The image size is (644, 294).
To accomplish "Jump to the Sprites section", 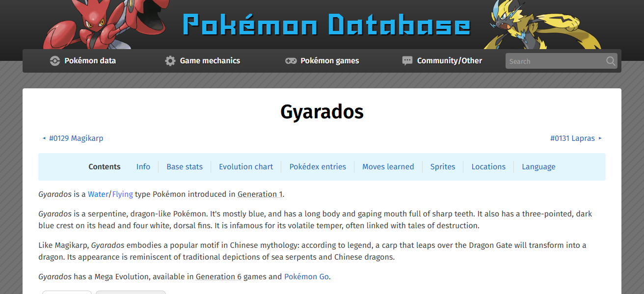I will pos(443,167).
